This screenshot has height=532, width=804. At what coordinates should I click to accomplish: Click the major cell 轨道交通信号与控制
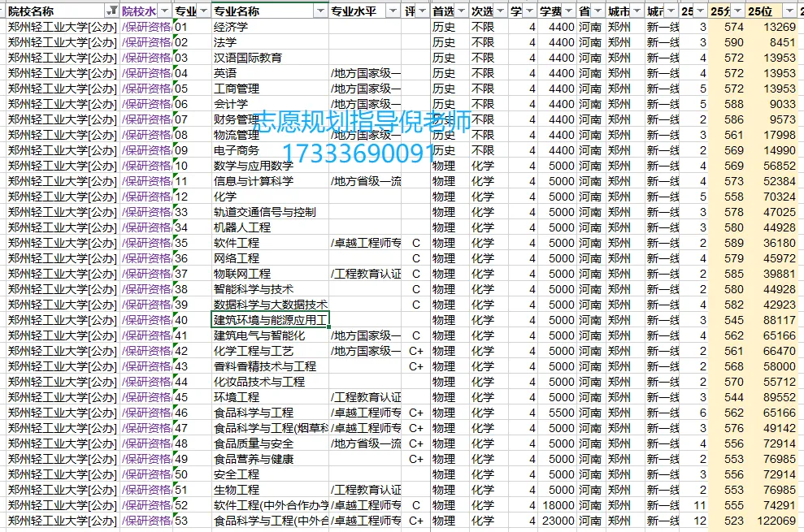270,212
